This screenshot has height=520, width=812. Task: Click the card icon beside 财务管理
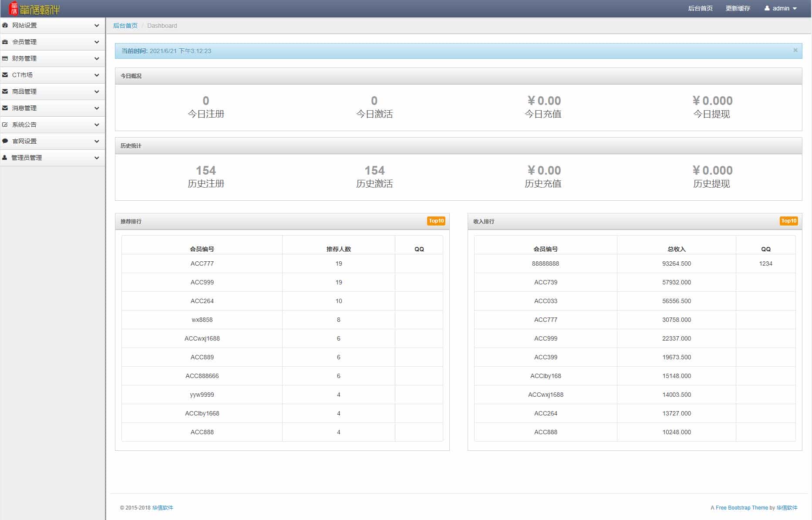coord(5,58)
